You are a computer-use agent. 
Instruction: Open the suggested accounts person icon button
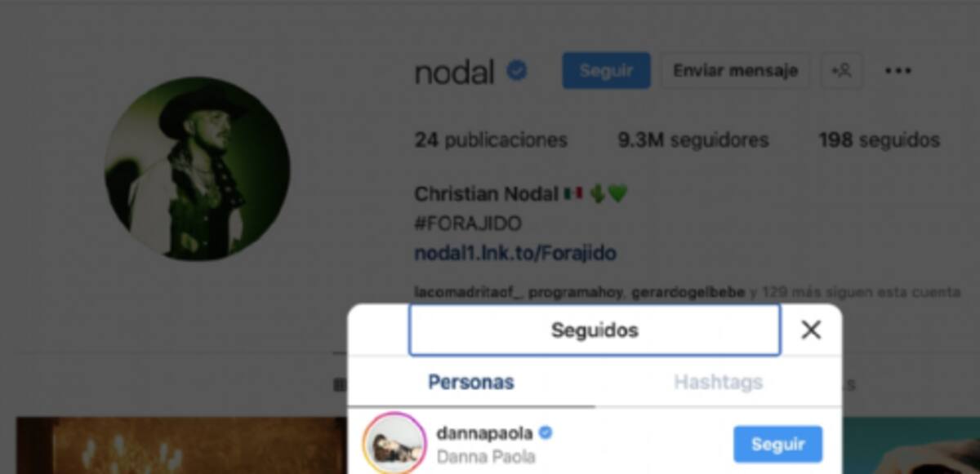click(841, 71)
